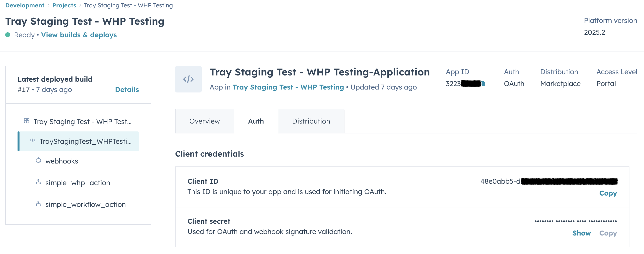Go to Development in breadcrumb

point(24,5)
